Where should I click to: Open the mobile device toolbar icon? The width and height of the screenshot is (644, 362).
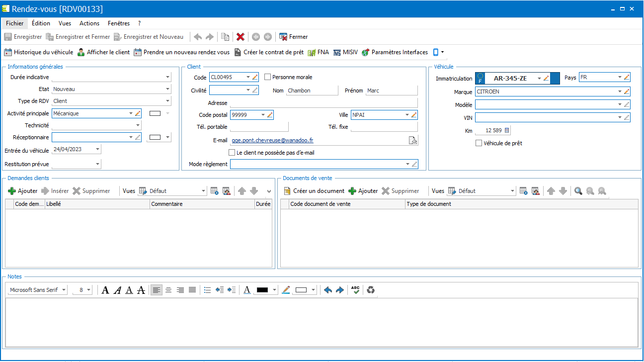click(x=436, y=52)
